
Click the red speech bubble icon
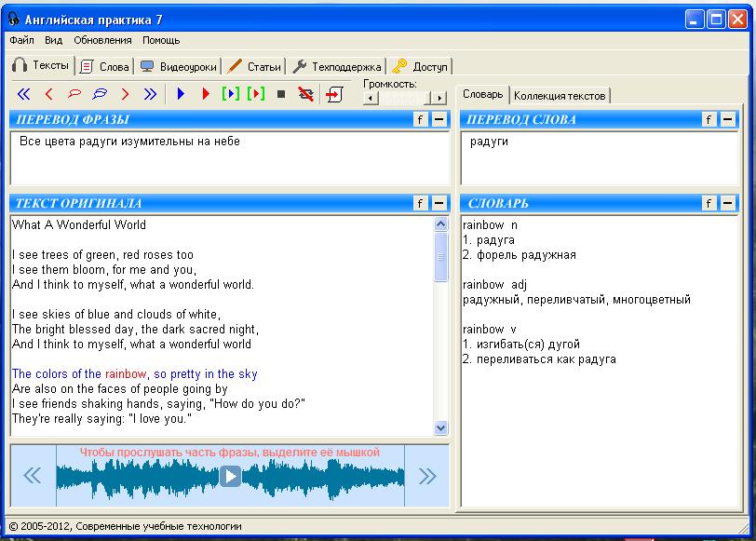click(74, 94)
